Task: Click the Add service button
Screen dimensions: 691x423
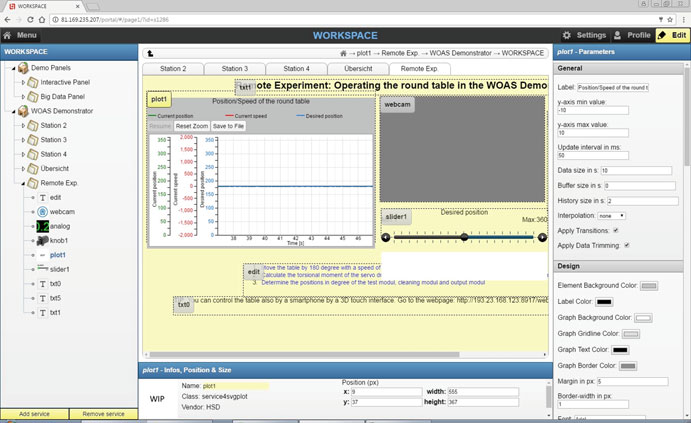Action: (x=35, y=414)
